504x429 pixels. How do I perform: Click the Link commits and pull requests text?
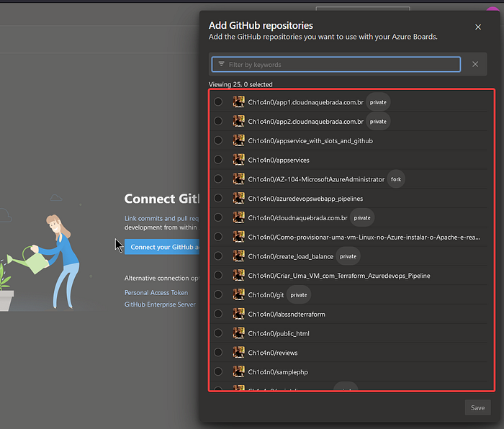(x=162, y=218)
